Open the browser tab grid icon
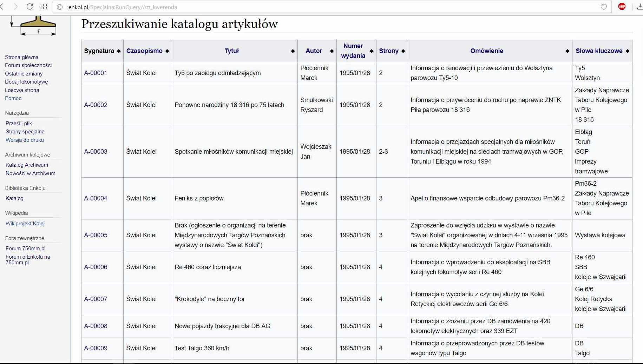 (x=44, y=7)
